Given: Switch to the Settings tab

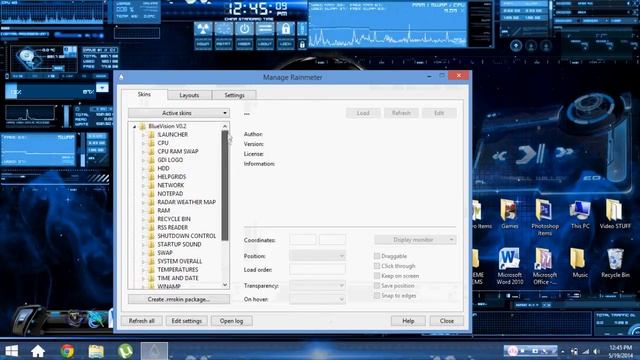Looking at the screenshot, I should coord(234,95).
